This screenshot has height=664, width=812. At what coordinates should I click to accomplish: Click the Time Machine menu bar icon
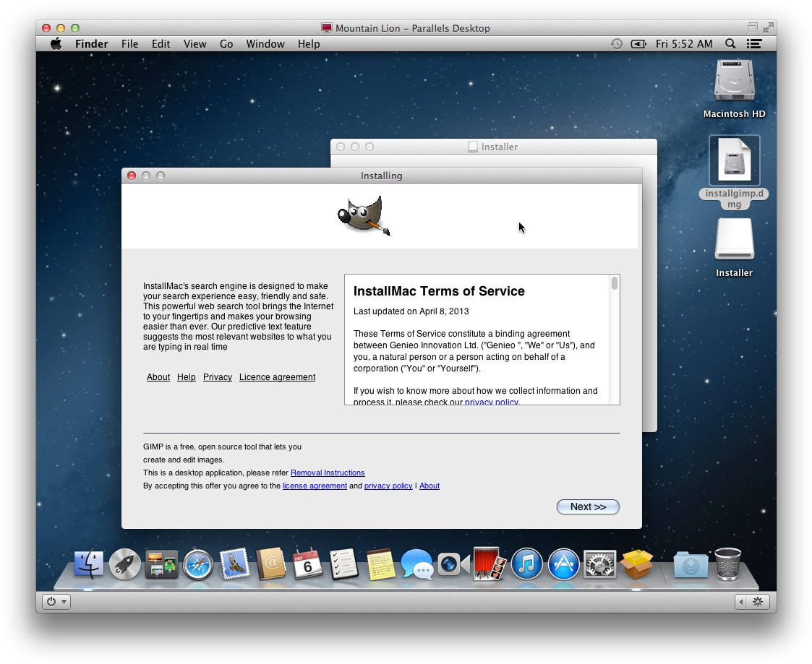pyautogui.click(x=616, y=44)
